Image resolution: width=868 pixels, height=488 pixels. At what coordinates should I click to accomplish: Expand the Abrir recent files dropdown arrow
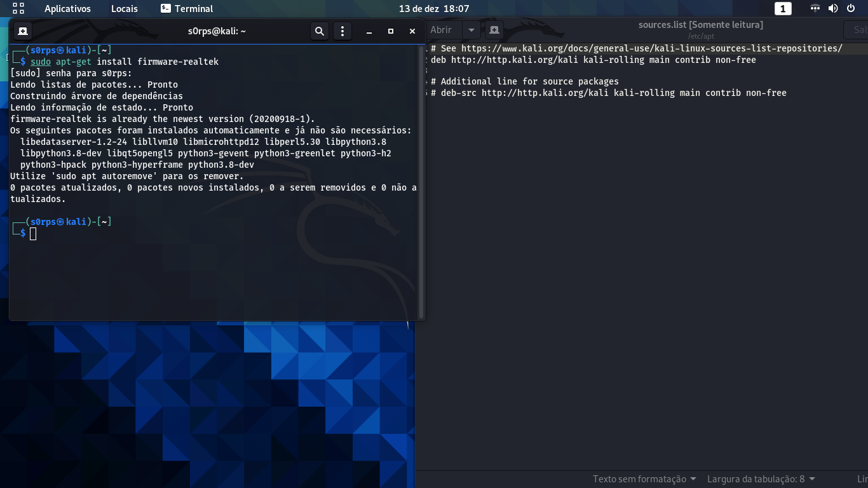[471, 30]
